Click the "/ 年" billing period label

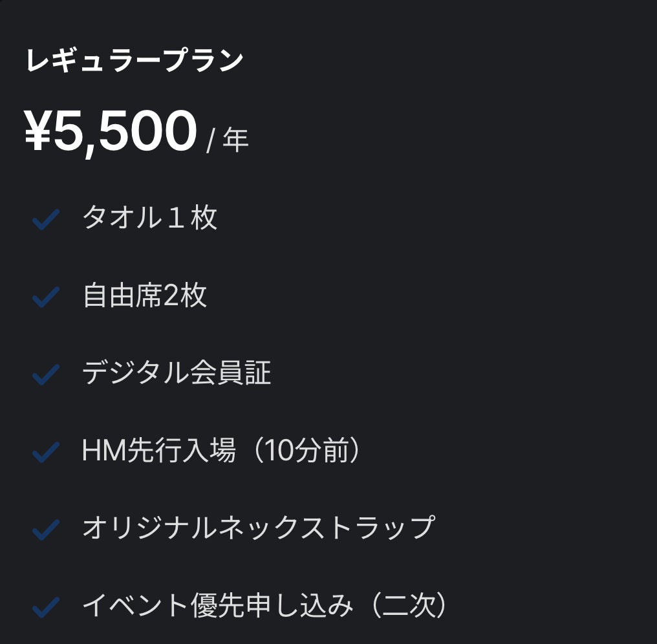coord(227,140)
